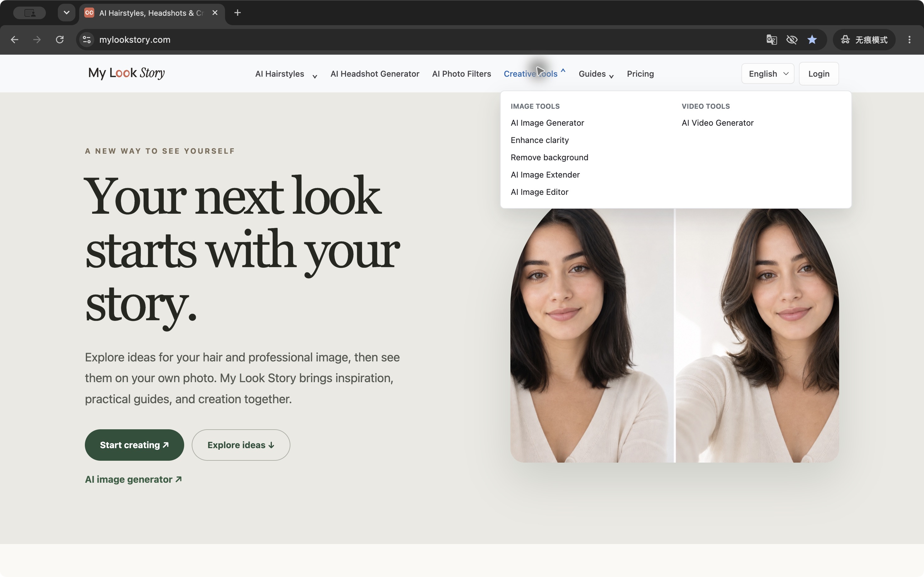The image size is (924, 577).
Task: Select AI Image Generator from menu
Action: [x=547, y=123]
